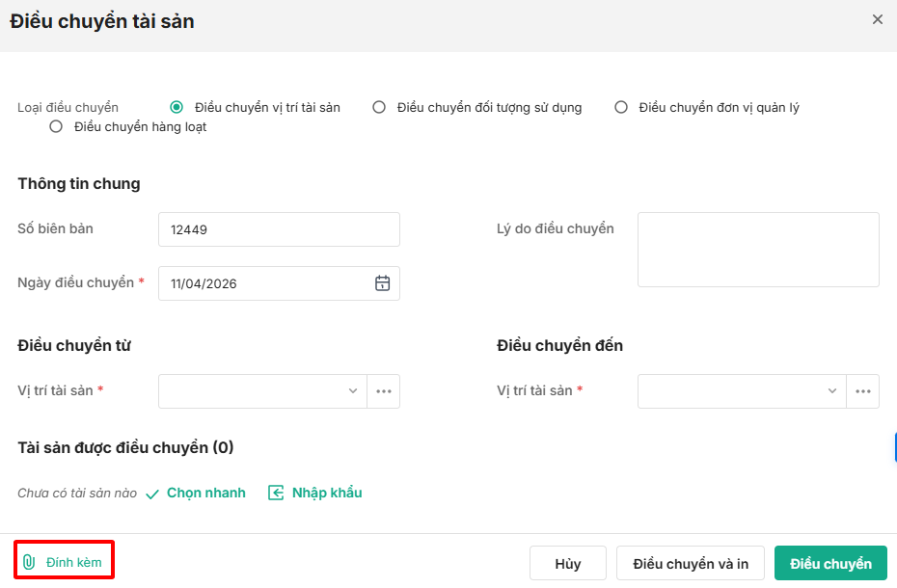
Task: Click the import icon for Nhập khẩu
Action: tap(276, 493)
